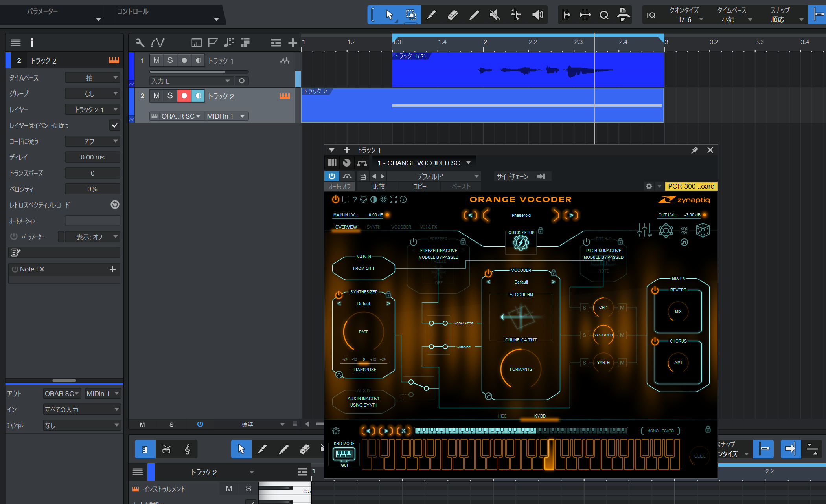
Task: Select the Eraser tool in top toolbar
Action: pos(453,15)
